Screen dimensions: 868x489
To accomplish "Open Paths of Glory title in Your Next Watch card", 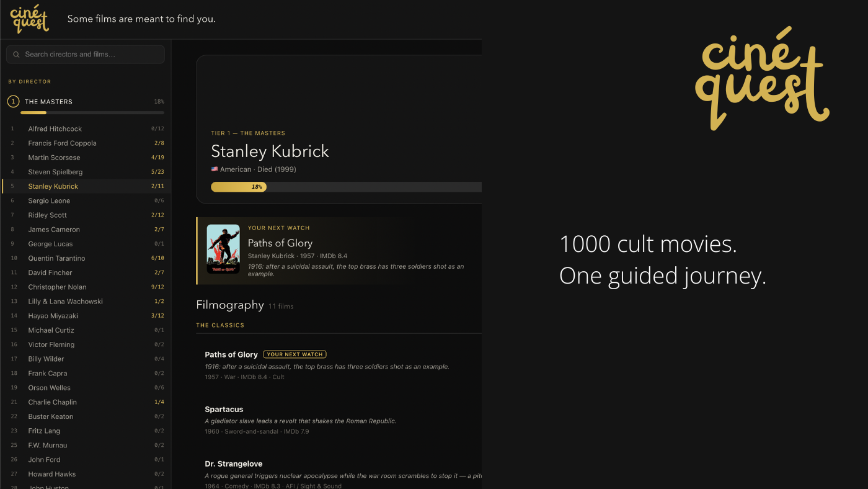I will coord(280,243).
